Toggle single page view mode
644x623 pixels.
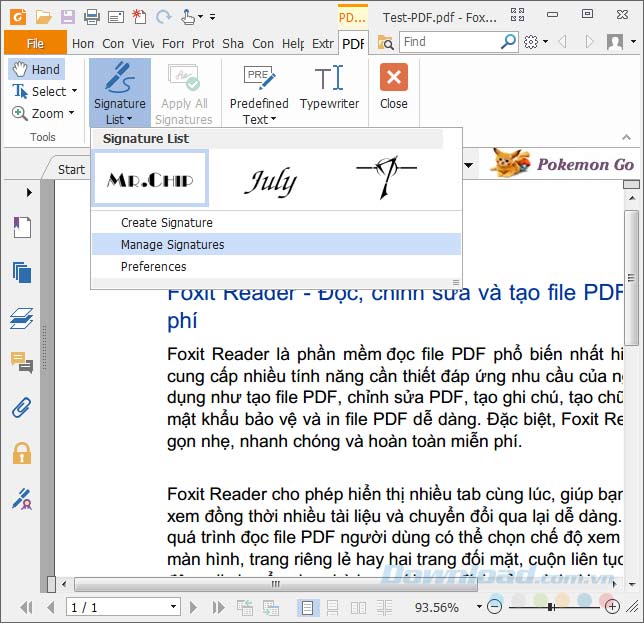coord(307,607)
